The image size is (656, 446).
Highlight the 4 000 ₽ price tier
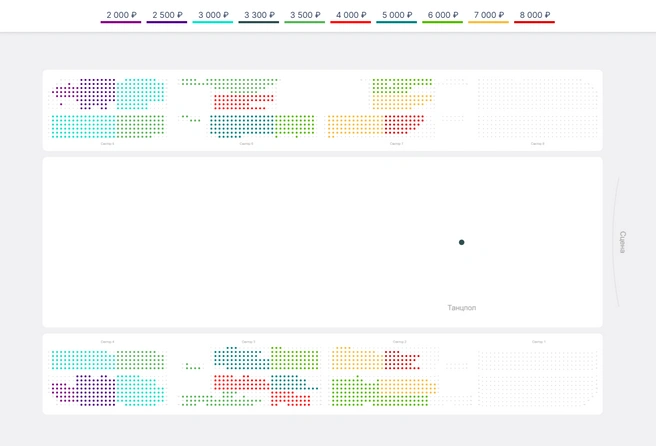tap(351, 16)
